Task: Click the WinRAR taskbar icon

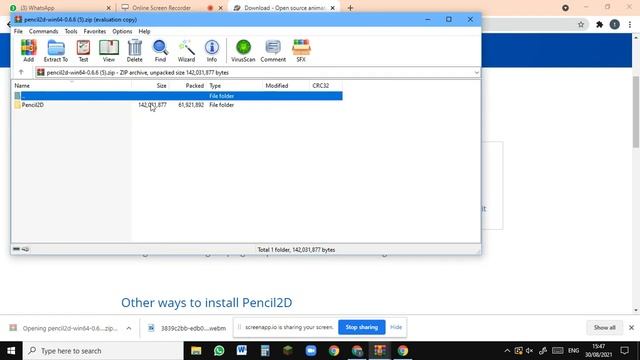Action: pyautogui.click(x=380, y=351)
